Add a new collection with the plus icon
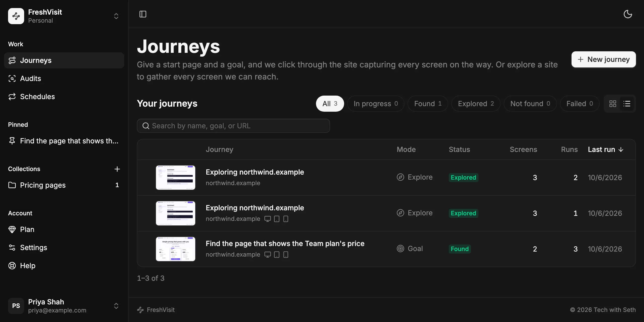Image resolution: width=644 pixels, height=322 pixels. tap(117, 169)
